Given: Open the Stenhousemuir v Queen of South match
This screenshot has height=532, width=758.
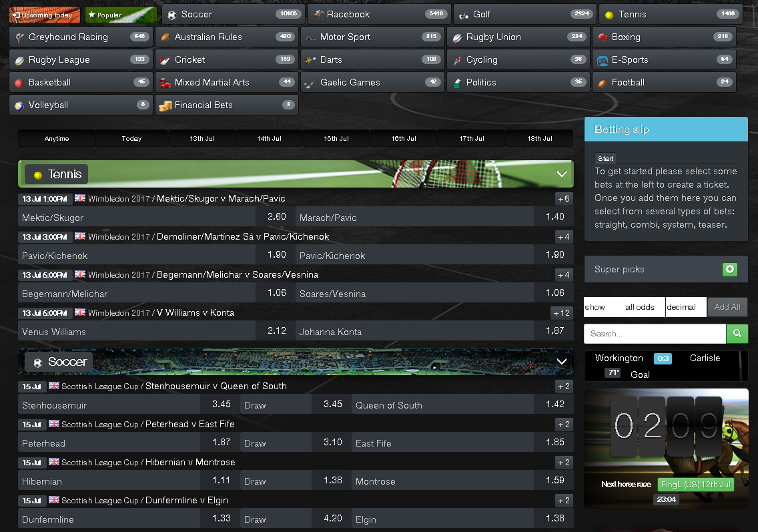Looking at the screenshot, I should tap(216, 386).
